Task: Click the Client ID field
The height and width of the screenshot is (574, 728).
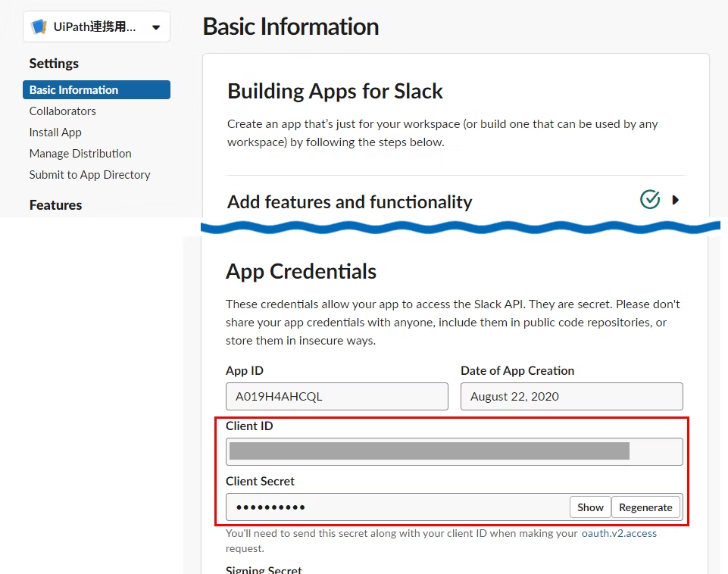Action: point(454,451)
